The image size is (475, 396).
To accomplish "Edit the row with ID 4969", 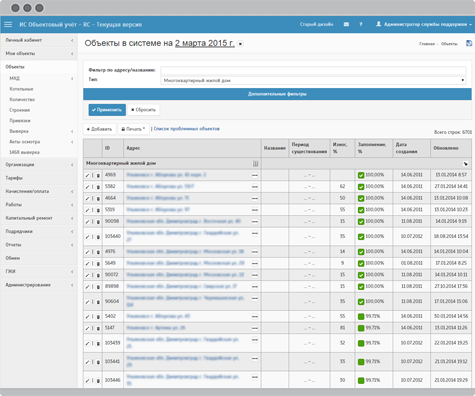I will pyautogui.click(x=87, y=175).
